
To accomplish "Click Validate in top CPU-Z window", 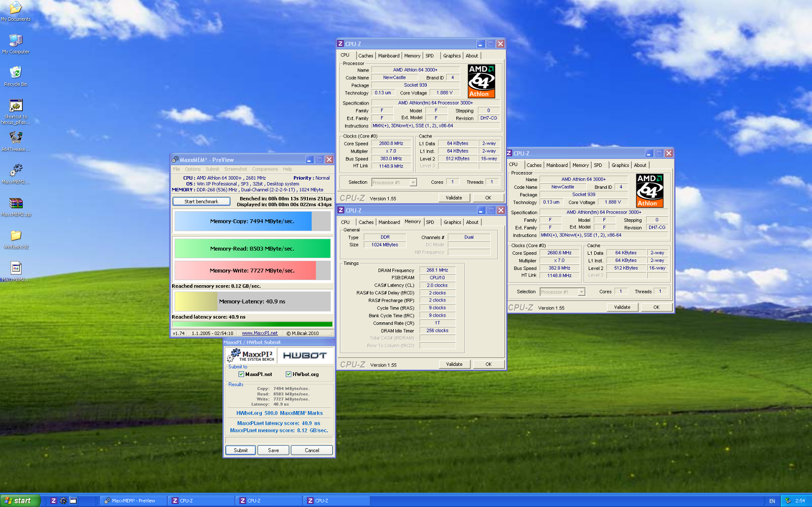I will point(454,198).
